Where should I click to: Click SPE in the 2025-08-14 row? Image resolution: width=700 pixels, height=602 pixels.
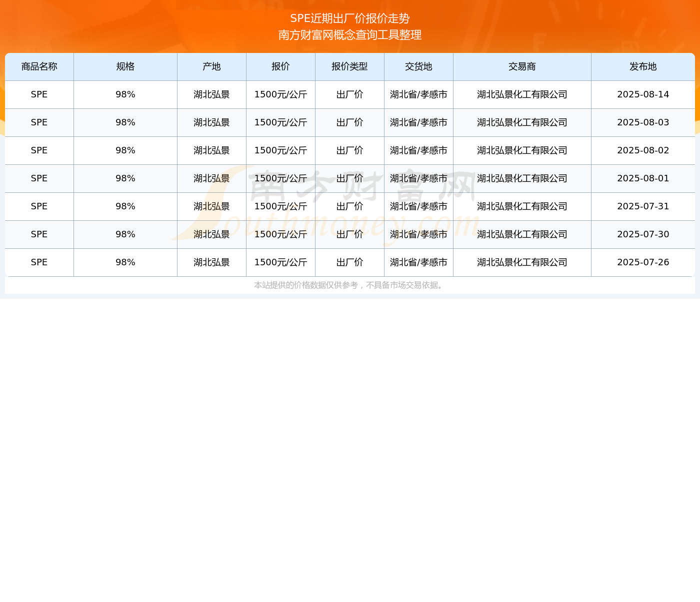coord(39,94)
